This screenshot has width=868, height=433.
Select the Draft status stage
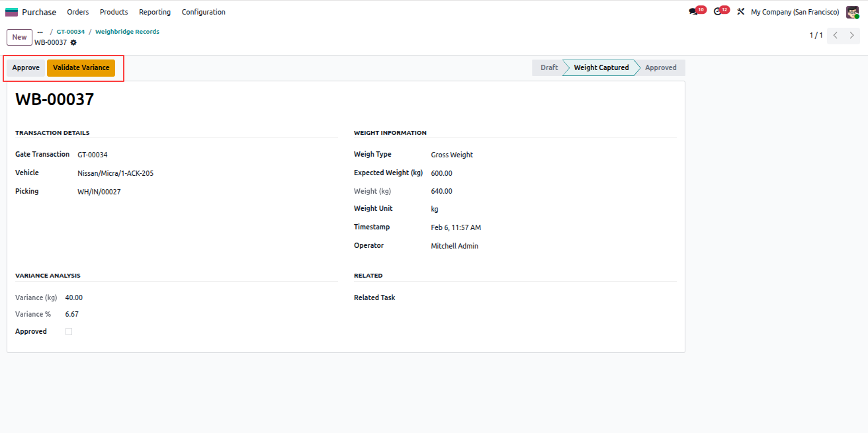click(548, 67)
